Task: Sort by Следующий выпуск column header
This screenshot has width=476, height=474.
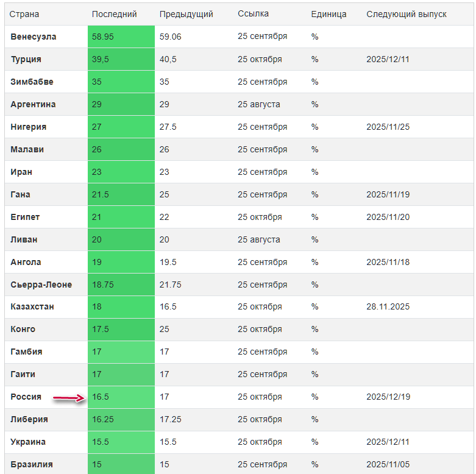Action: point(406,14)
